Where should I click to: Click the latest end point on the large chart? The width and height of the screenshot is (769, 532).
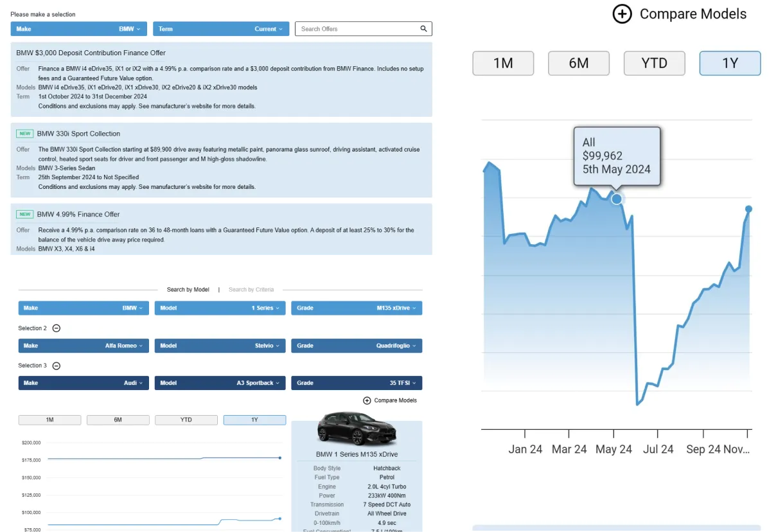[748, 209]
